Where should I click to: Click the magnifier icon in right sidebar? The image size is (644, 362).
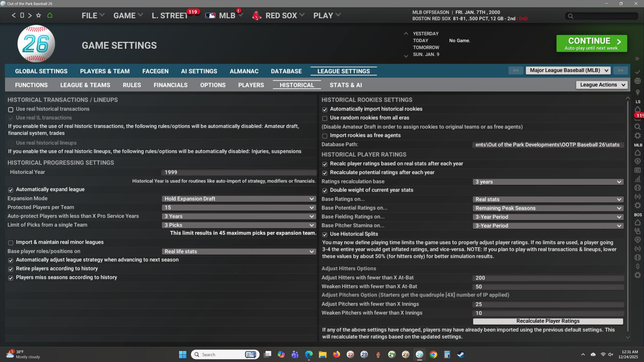tap(637, 127)
